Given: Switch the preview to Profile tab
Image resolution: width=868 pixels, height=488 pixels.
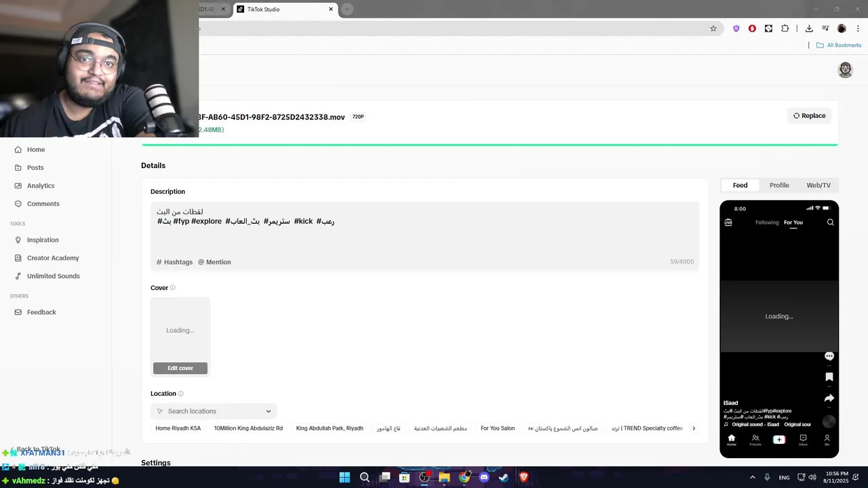Looking at the screenshot, I should click(779, 186).
